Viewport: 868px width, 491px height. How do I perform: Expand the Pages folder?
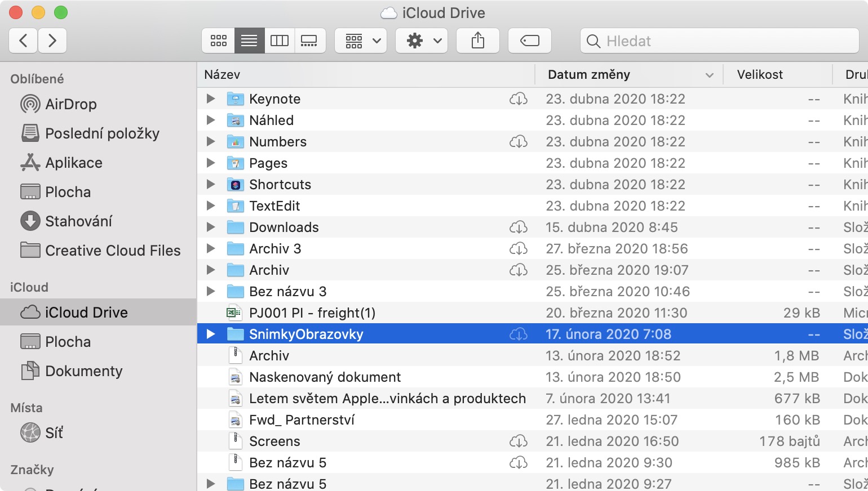pyautogui.click(x=211, y=163)
